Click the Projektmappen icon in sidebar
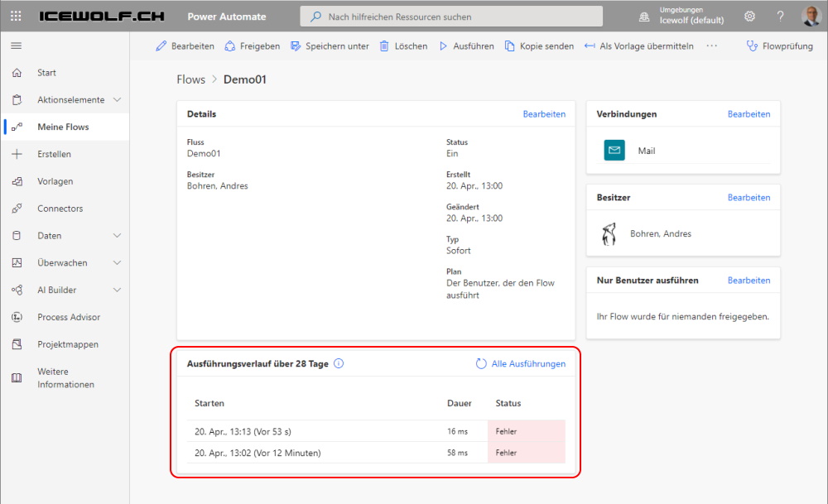 click(17, 344)
